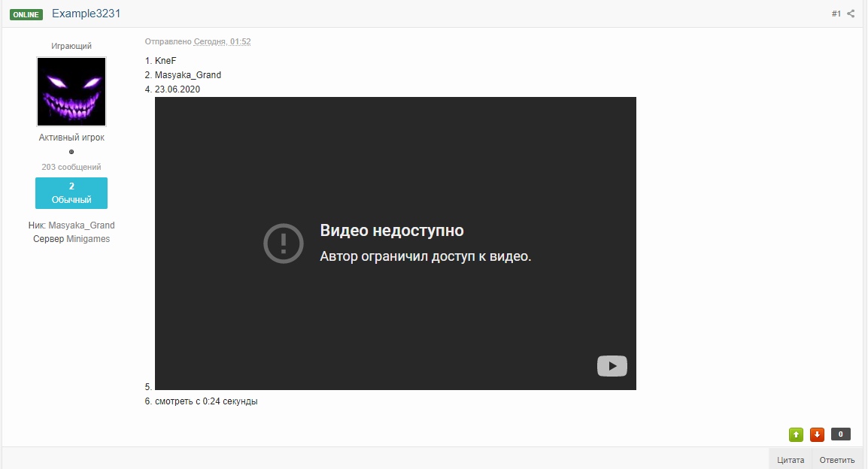Click the blue '2 Обычный' reputation badge
Screen dimensions: 868x469
(x=71, y=193)
